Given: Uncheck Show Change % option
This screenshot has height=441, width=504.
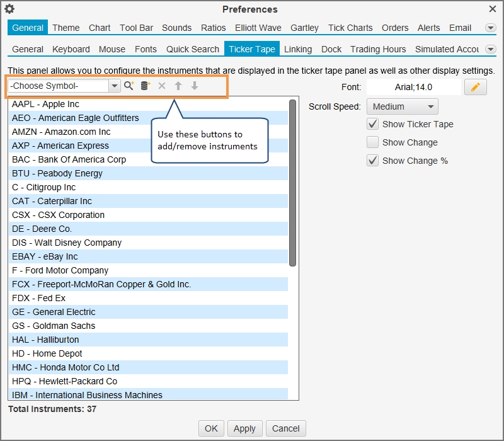Looking at the screenshot, I should pos(373,161).
